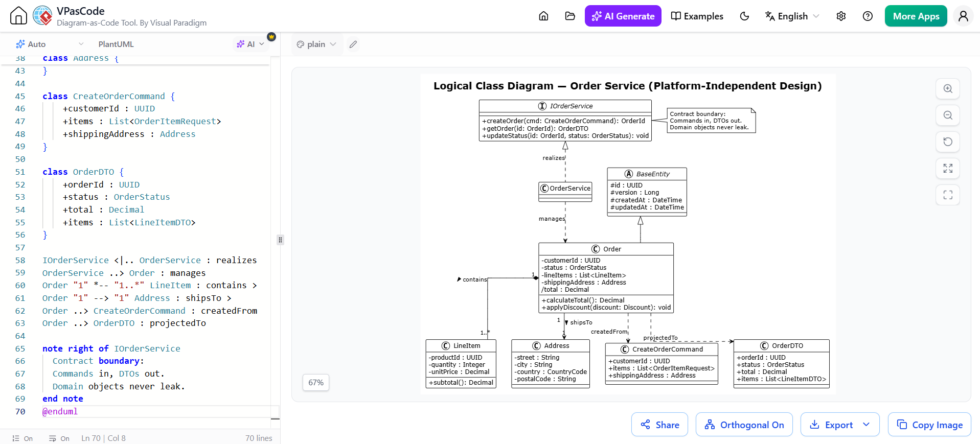Click 'class CreateOrderCommand {' code line
The height and width of the screenshot is (444, 980).
pos(108,96)
